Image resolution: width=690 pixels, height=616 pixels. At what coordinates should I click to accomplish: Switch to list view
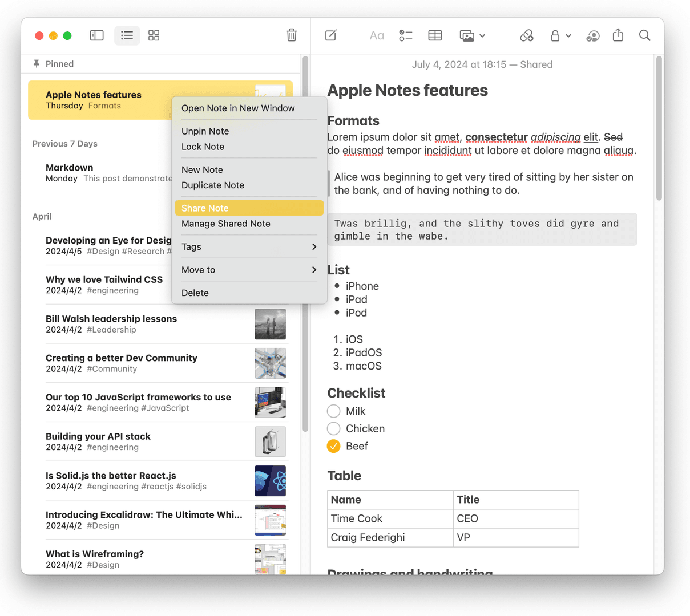tap(127, 35)
